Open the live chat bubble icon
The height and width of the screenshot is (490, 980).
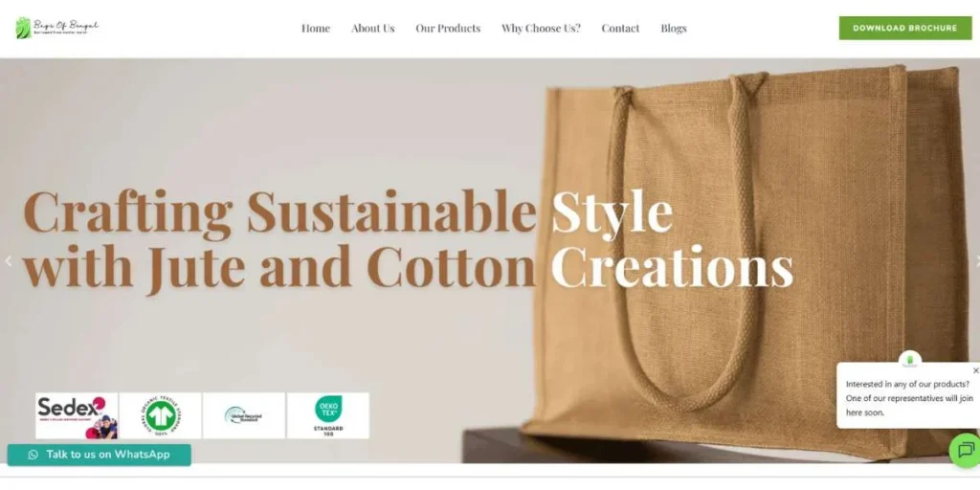tap(966, 450)
